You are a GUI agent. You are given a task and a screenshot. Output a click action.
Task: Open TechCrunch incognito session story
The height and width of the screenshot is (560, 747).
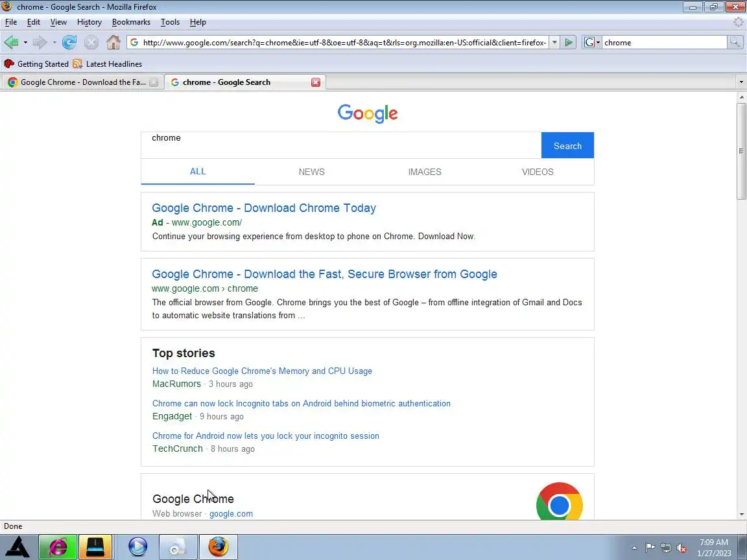(266, 436)
